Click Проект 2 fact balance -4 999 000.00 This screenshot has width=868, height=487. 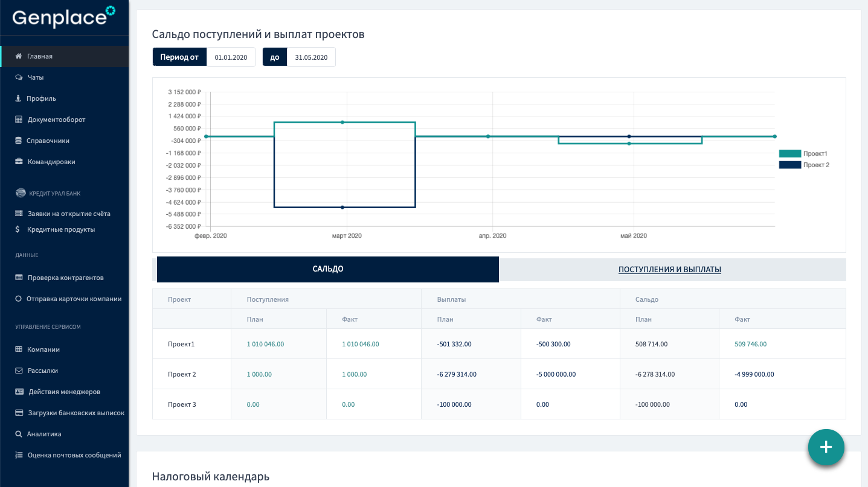coord(754,374)
